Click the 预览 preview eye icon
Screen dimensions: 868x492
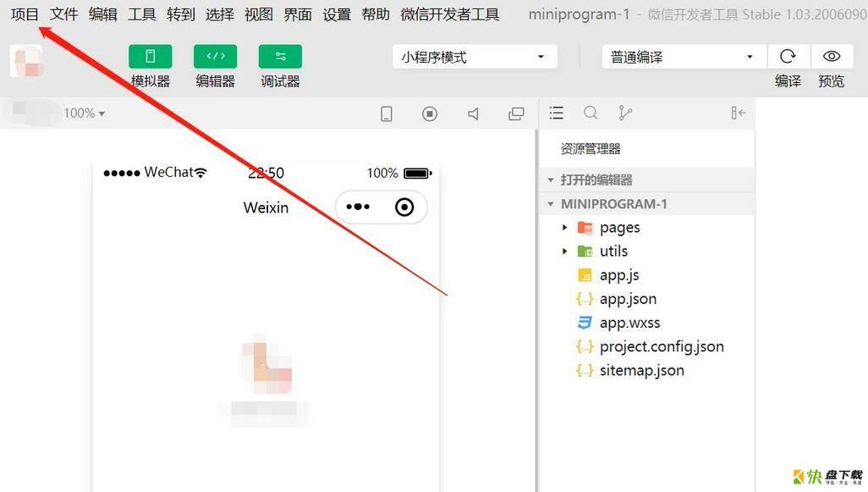(x=832, y=57)
